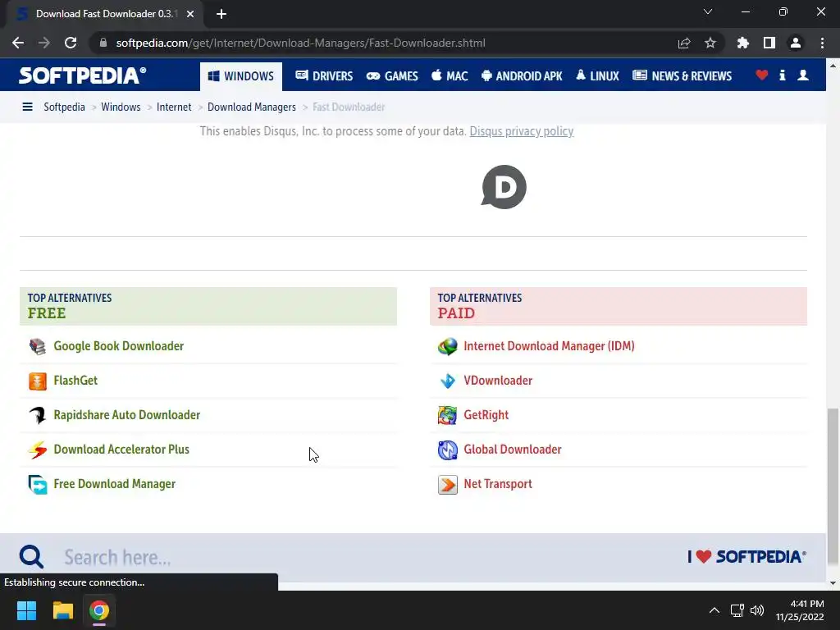Open News & Reviews section
840x630 pixels.
[682, 76]
